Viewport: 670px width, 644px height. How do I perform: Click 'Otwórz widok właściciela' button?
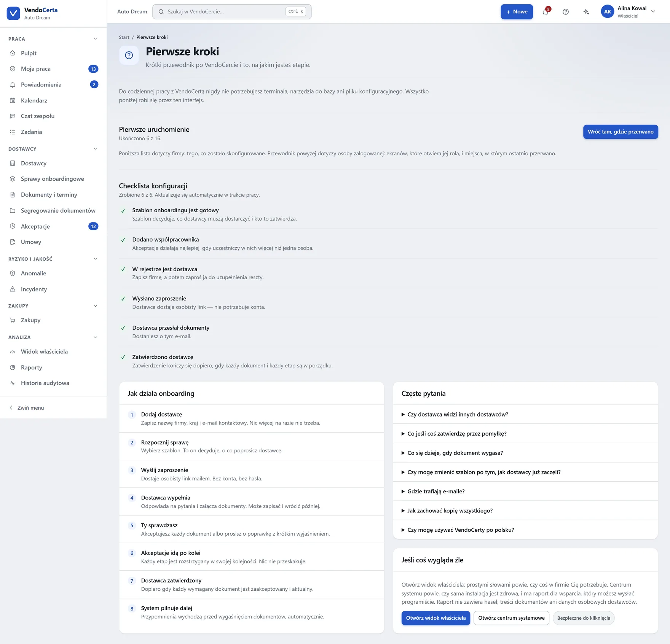tap(436, 618)
